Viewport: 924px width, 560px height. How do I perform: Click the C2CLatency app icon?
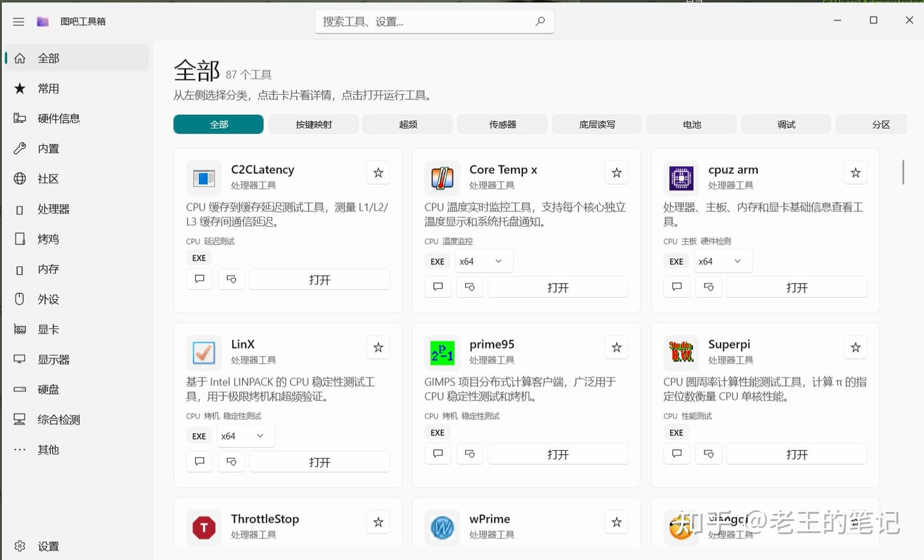point(203,178)
